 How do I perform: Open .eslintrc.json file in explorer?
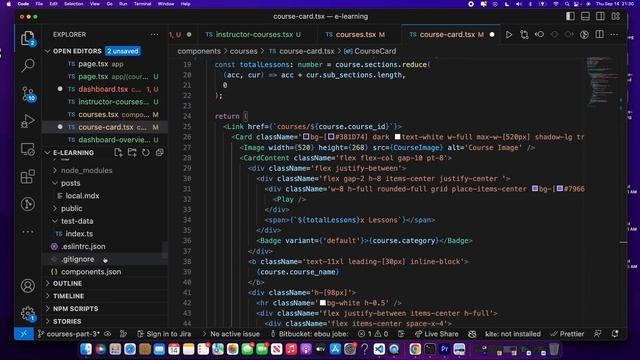[83, 246]
